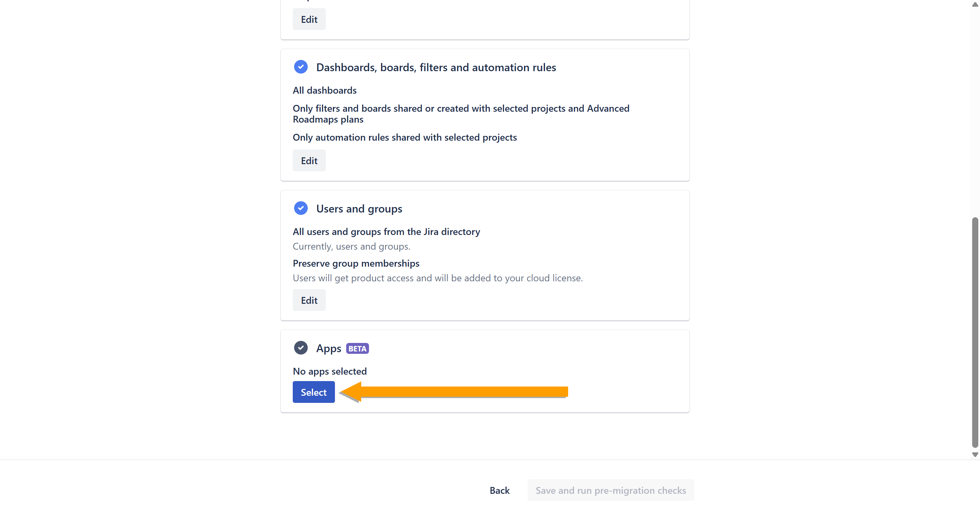Image resolution: width=980 pixels, height=519 pixels.
Task: Click the 'All dashboards' text
Action: click(x=324, y=90)
